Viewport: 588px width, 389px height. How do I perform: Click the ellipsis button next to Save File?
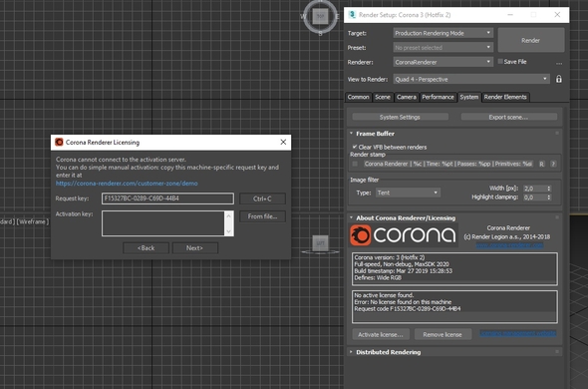[559, 63]
